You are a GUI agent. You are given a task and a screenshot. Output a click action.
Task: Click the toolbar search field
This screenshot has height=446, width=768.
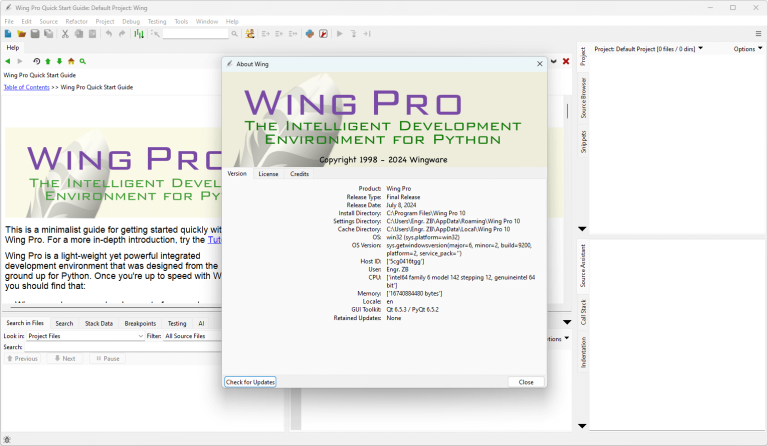[x=195, y=34]
